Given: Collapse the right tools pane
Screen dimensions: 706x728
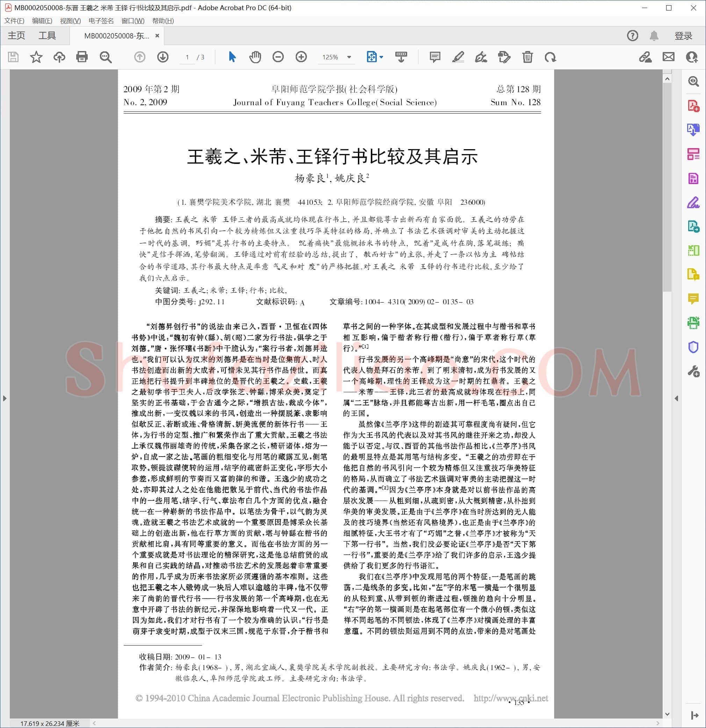Looking at the screenshot, I should [676, 398].
